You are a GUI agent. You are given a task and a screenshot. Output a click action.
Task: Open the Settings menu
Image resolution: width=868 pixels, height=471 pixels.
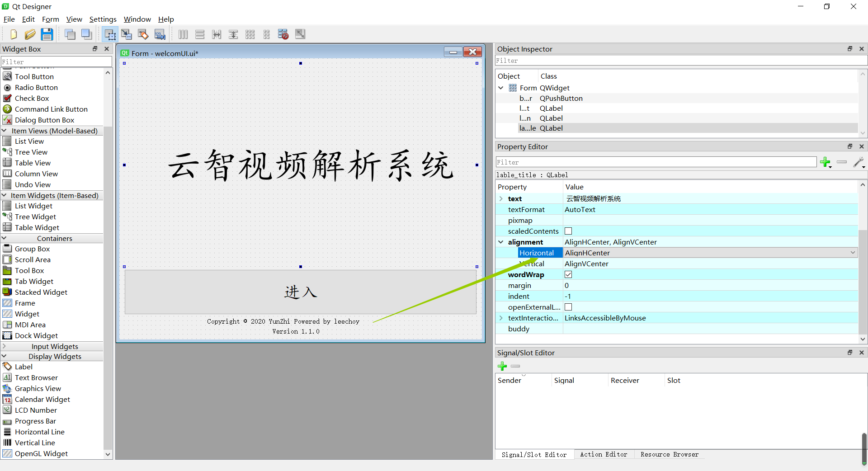[x=103, y=19]
